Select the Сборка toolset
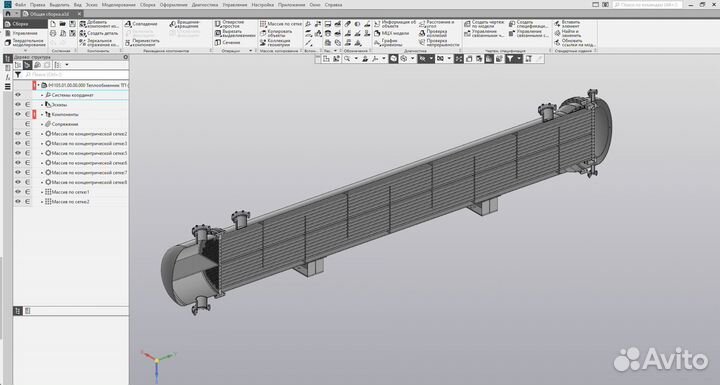The image size is (720, 385). click(x=25, y=24)
